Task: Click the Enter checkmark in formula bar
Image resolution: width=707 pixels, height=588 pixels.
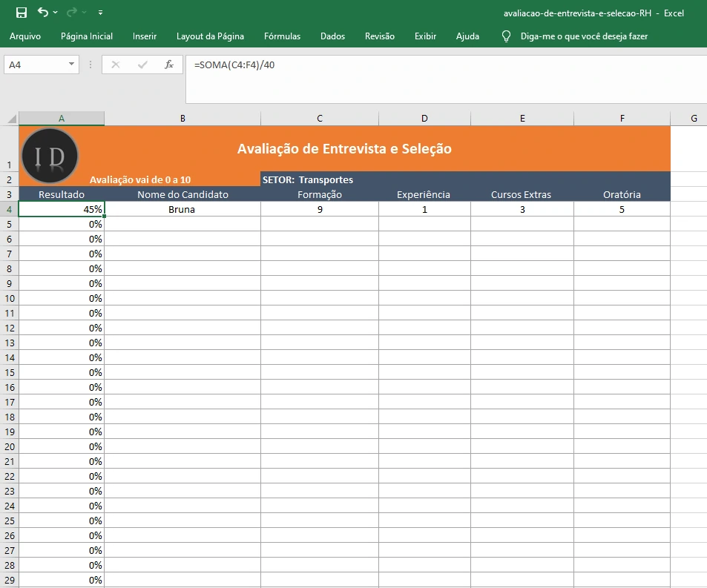Action: (142, 65)
